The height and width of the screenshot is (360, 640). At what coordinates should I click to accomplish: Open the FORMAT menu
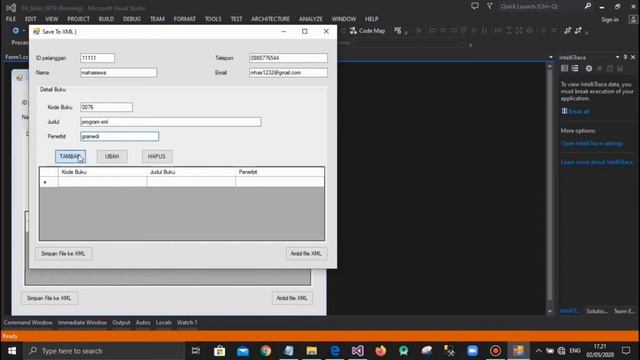(x=184, y=19)
